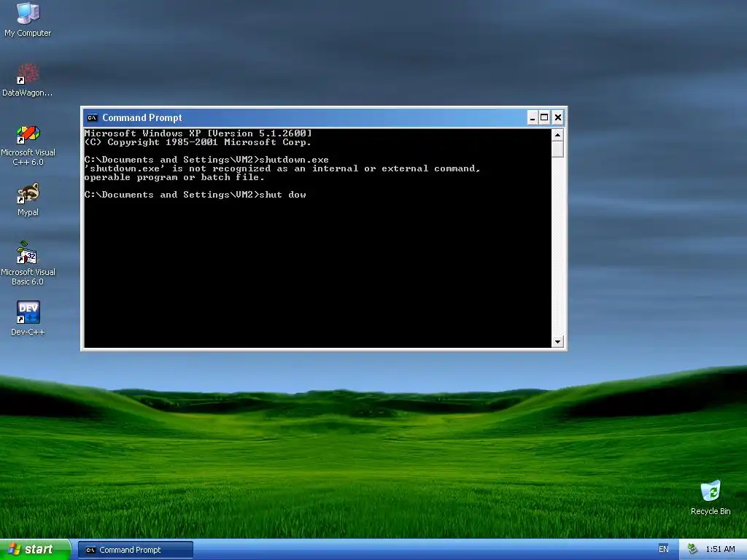Maximize the Command Prompt window
Viewport: 747px width, 560px height.
coord(544,117)
